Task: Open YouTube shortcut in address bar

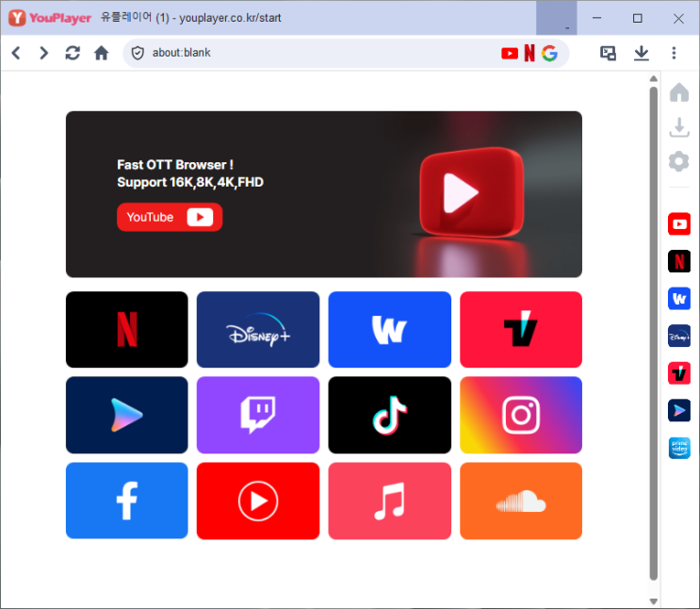Action: (x=510, y=53)
